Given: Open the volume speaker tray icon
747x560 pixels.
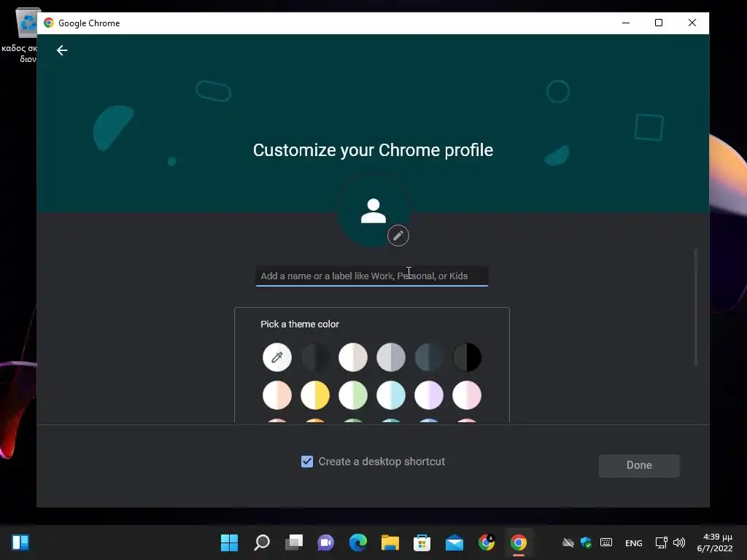Looking at the screenshot, I should 679,542.
